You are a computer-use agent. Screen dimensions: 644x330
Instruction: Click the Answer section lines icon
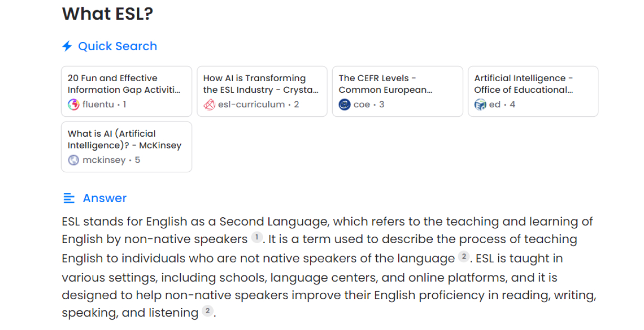69,198
